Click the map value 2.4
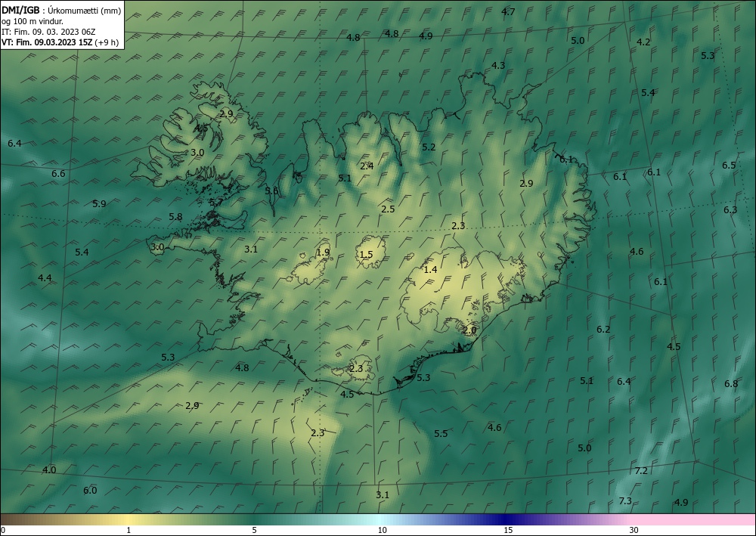Viewport: 756px width, 536px height. click(x=367, y=166)
